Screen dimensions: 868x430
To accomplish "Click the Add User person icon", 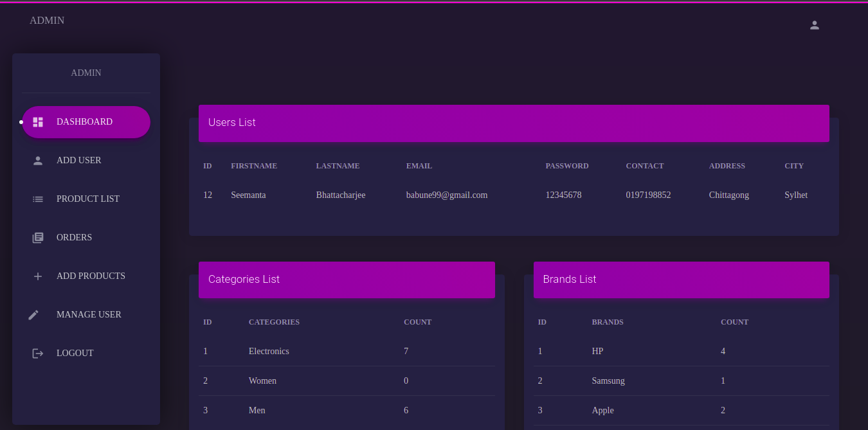I will pos(38,161).
